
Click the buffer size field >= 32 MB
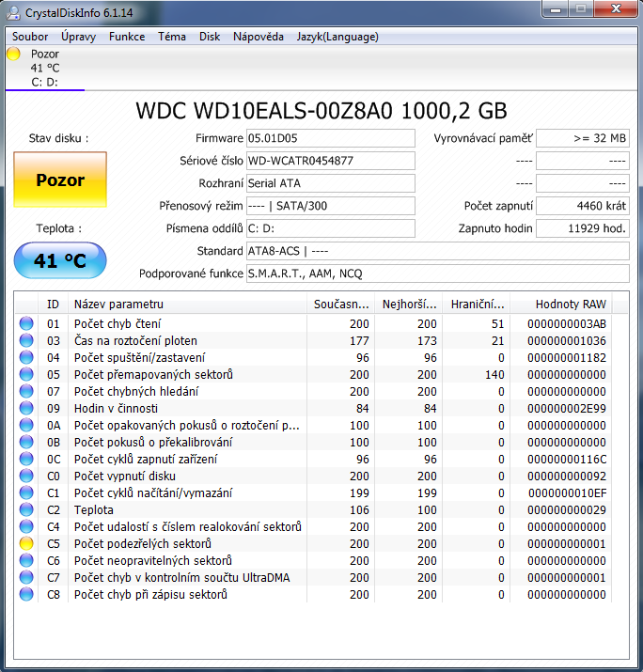click(583, 138)
